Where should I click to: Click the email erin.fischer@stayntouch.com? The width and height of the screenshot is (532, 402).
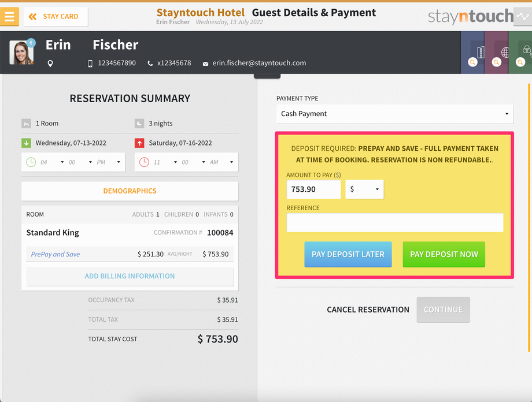259,64
